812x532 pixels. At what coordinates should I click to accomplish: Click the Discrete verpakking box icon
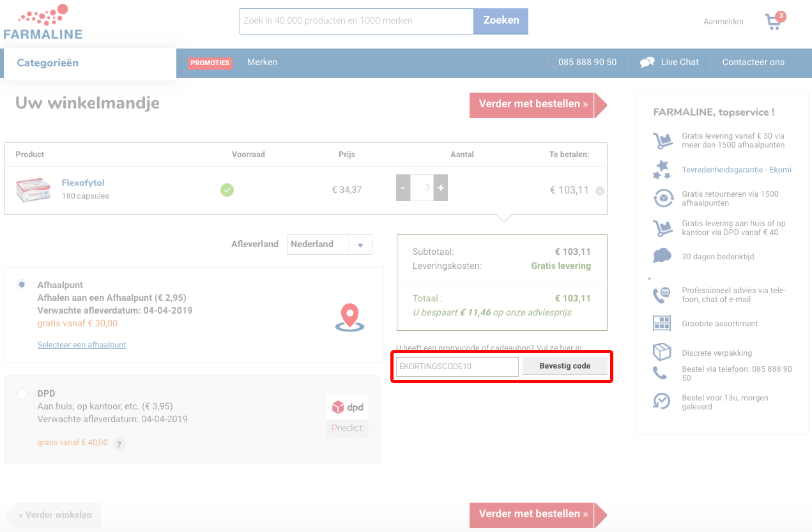coord(662,352)
